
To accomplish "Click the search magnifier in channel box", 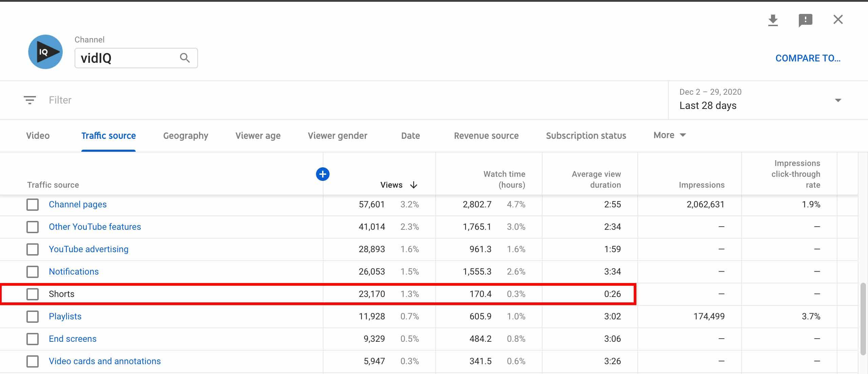I will [184, 58].
